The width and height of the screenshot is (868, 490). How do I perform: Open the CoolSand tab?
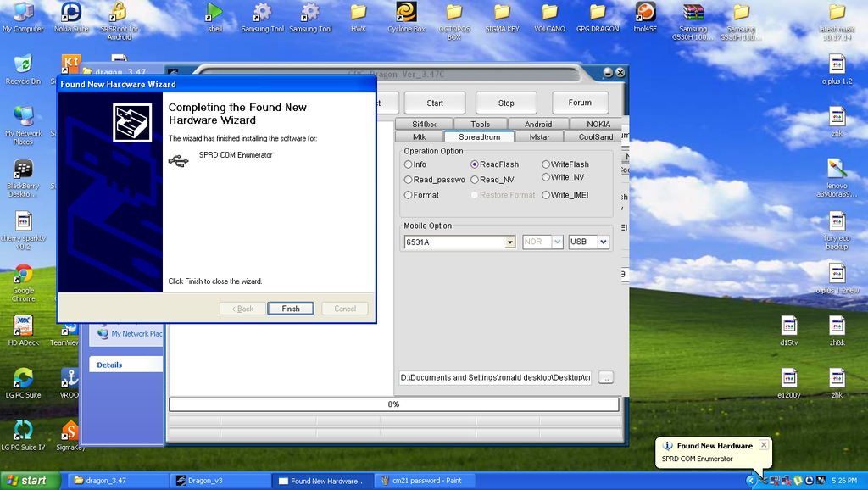pyautogui.click(x=594, y=136)
